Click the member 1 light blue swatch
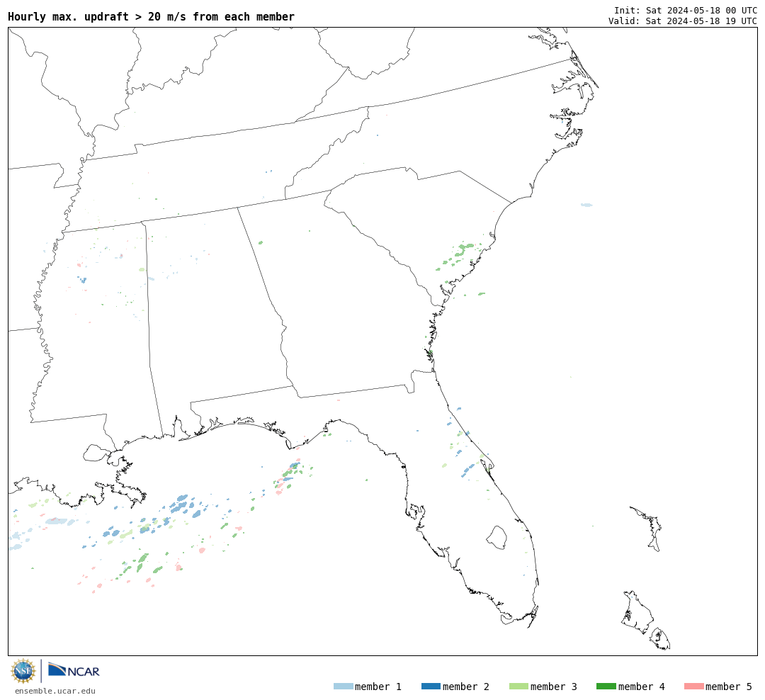 click(x=344, y=687)
